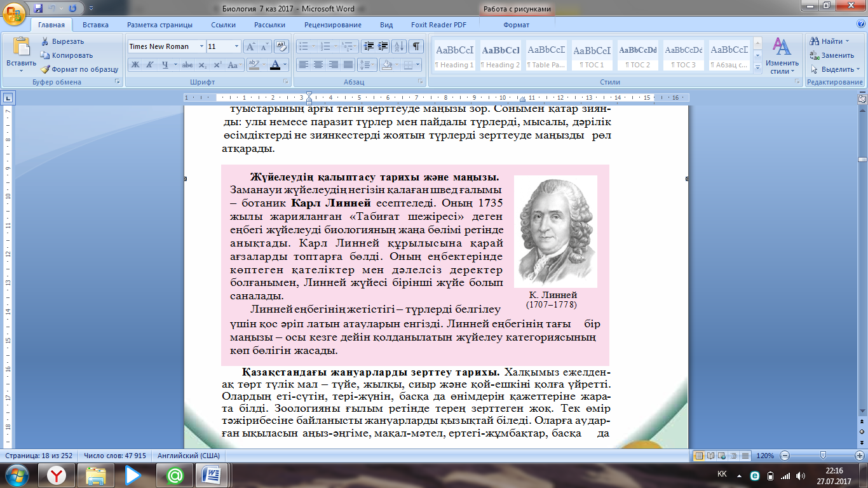Toggle show paragraph marks (¶)
Image resolution: width=868 pixels, height=488 pixels.
(416, 46)
